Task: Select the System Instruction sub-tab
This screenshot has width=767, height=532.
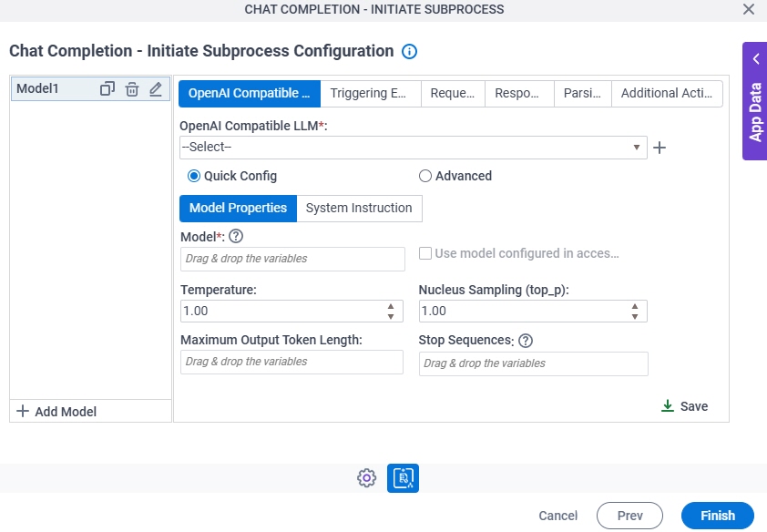Action: [359, 209]
